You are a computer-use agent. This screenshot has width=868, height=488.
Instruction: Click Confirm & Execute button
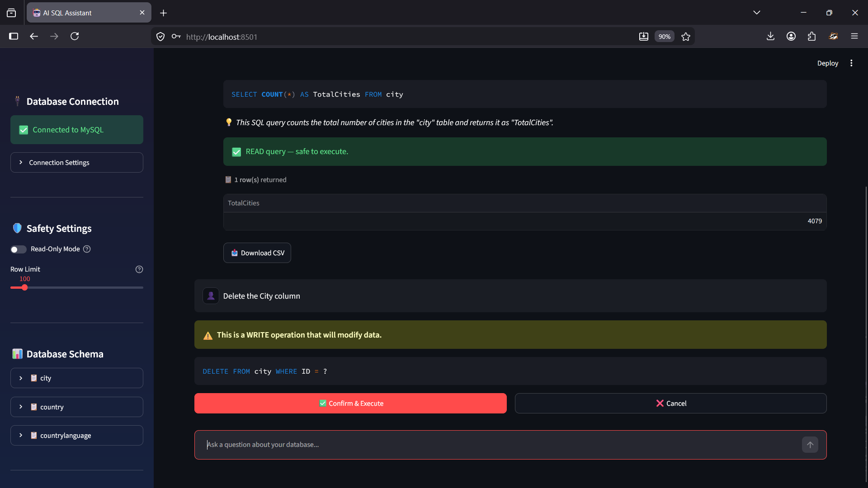(350, 403)
